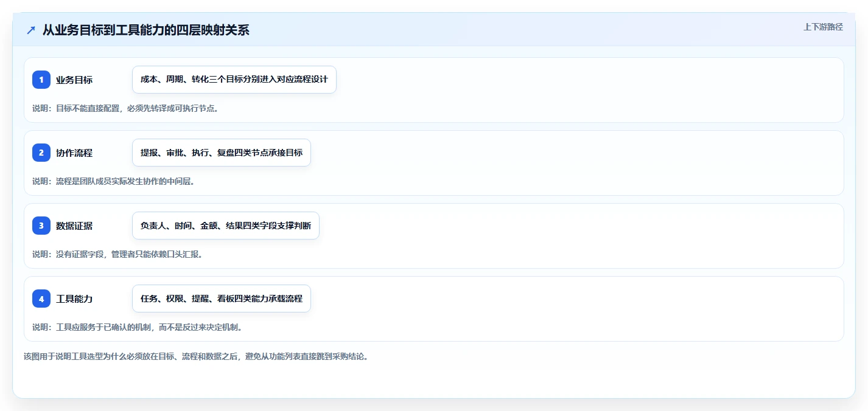
Task: Click the number 4 badge for 工具能力
Action: (x=41, y=299)
